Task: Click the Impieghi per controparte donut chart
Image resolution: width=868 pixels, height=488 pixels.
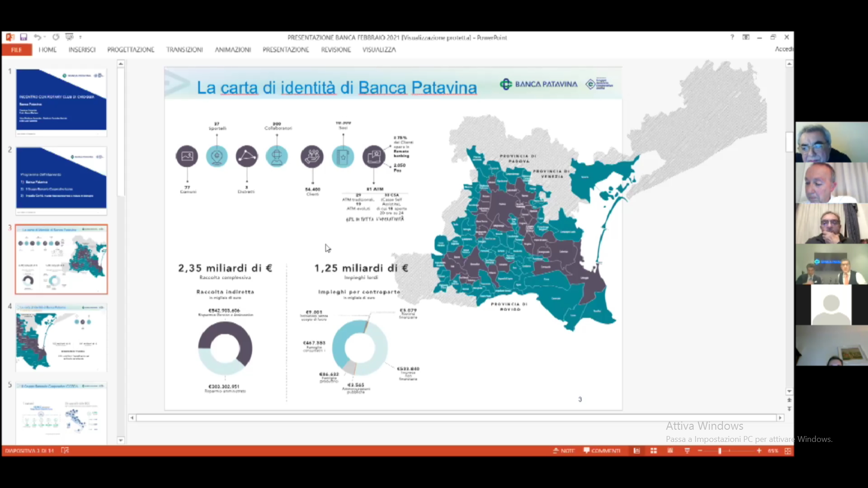Action: coord(360,347)
